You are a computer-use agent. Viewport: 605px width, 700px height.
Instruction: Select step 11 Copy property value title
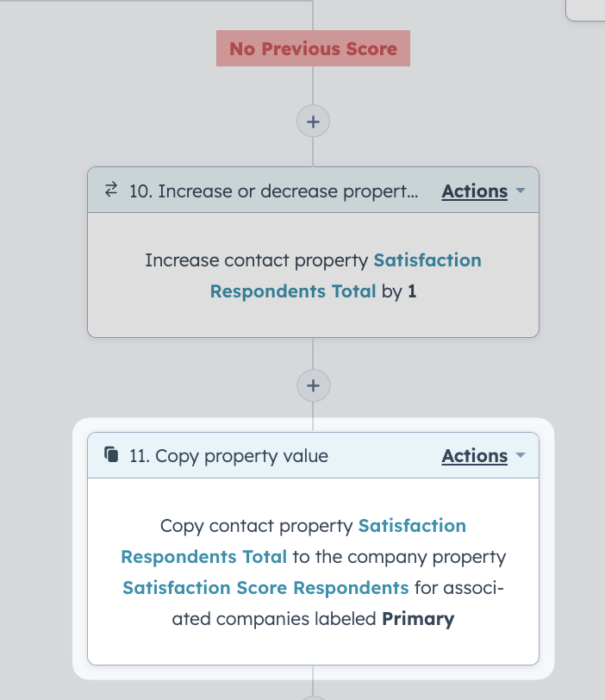pos(229,456)
